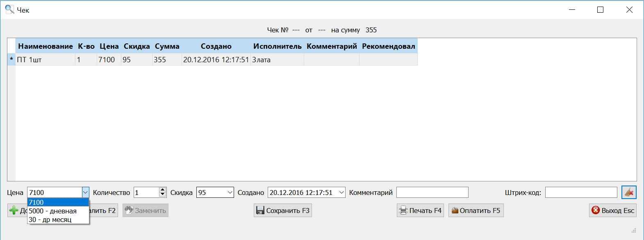Click the Исполнитель column header
644x240 pixels.
click(x=277, y=46)
